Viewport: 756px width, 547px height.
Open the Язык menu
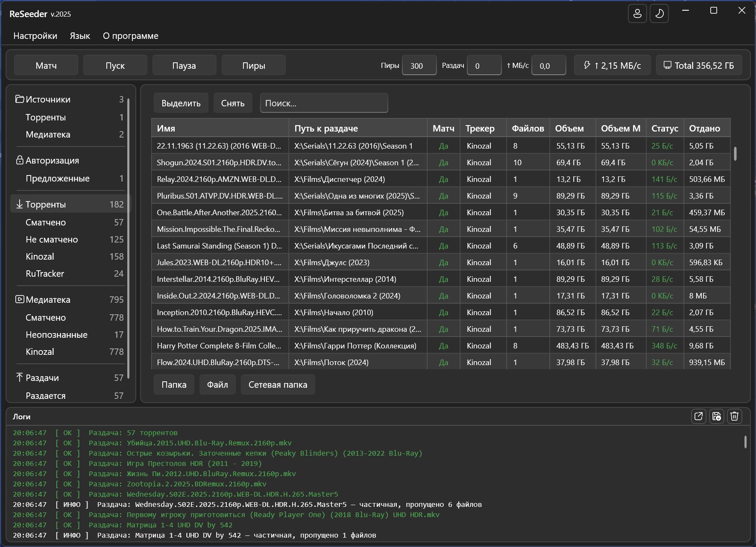[80, 36]
